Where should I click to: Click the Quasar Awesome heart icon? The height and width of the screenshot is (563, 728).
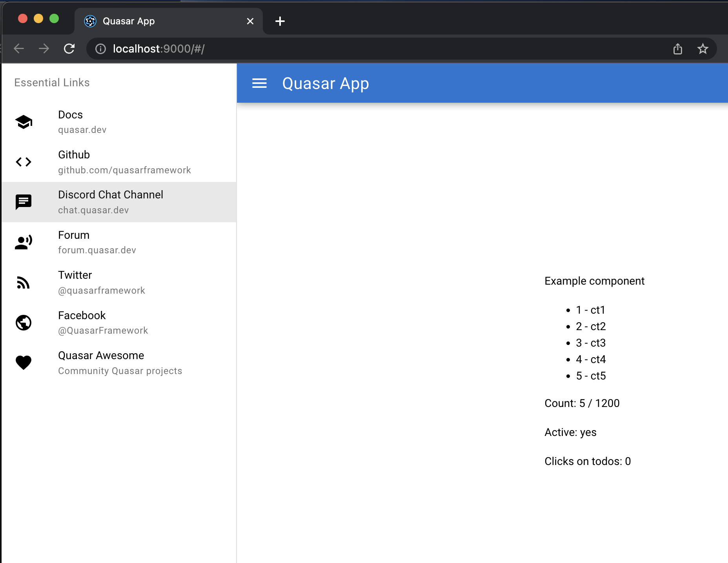click(24, 363)
